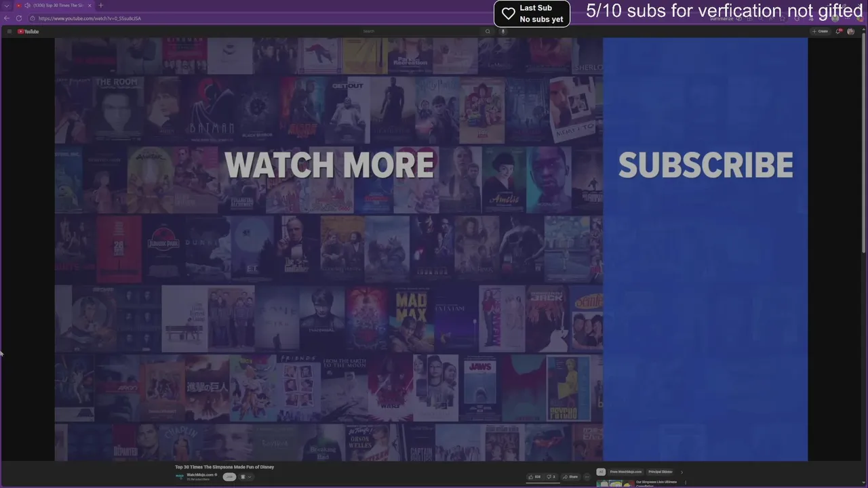Close the Top 30 Times browser tab
Image resolution: width=868 pixels, height=488 pixels.
click(x=90, y=5)
